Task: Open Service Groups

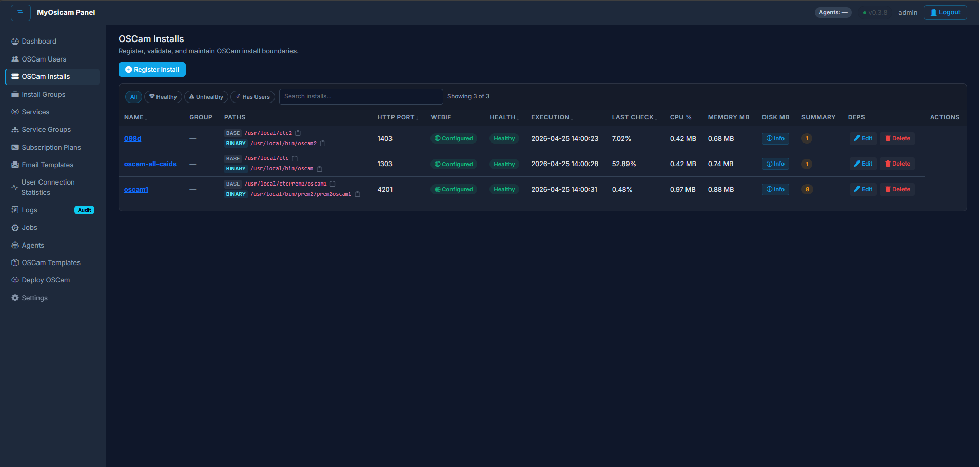Action: 52,130
